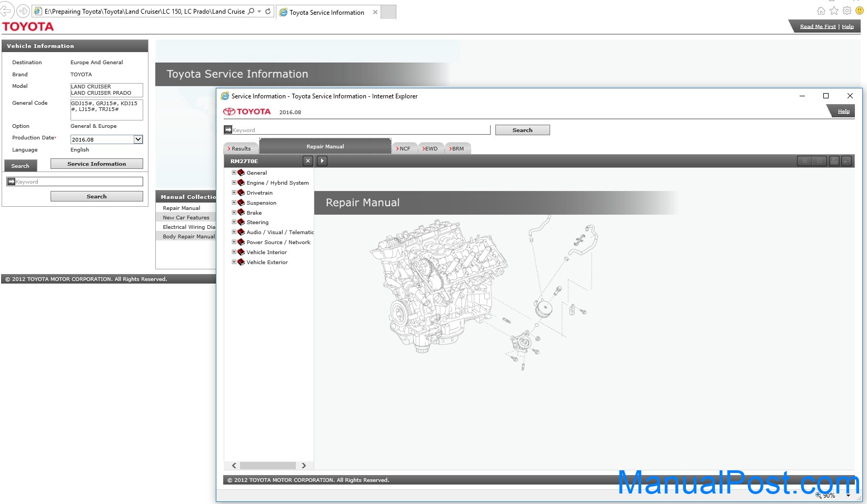Click the tree scrollbar left arrow
This screenshot has height=504, width=867.
(234, 466)
